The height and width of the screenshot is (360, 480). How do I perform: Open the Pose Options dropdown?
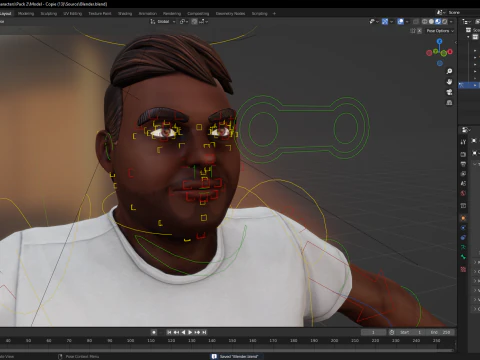point(440,31)
